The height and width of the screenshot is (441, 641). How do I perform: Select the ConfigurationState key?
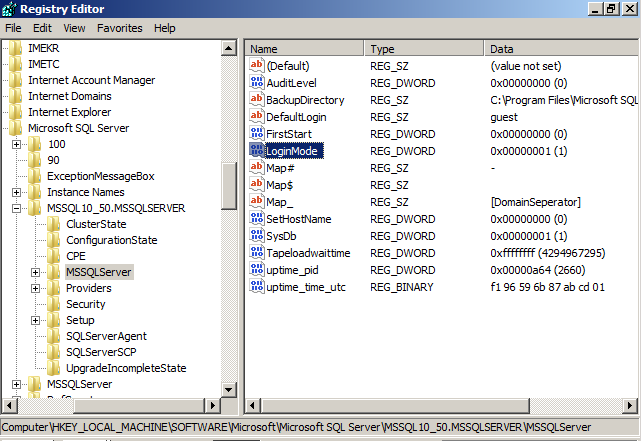(x=112, y=240)
